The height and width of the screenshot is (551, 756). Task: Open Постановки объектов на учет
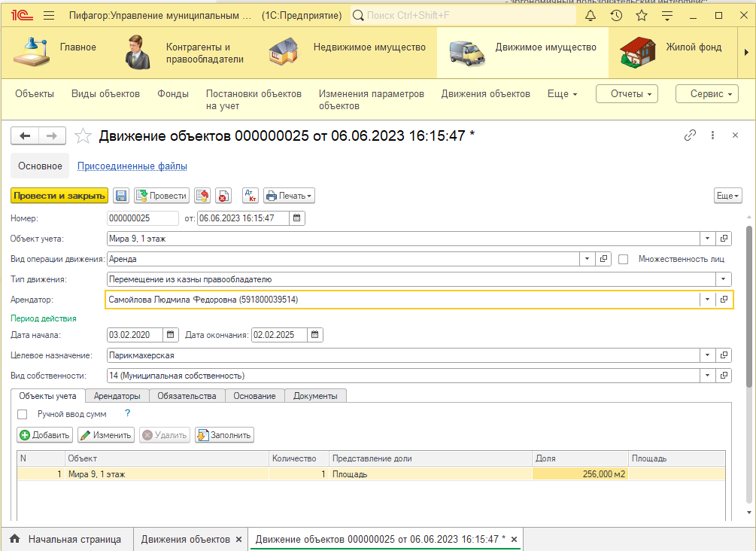point(254,100)
